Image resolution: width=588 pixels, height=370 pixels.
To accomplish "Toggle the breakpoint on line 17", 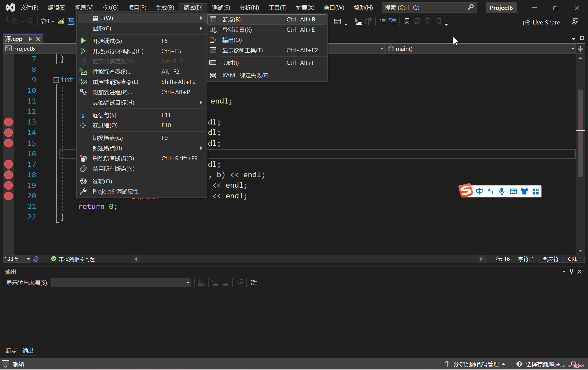I will pos(9,164).
